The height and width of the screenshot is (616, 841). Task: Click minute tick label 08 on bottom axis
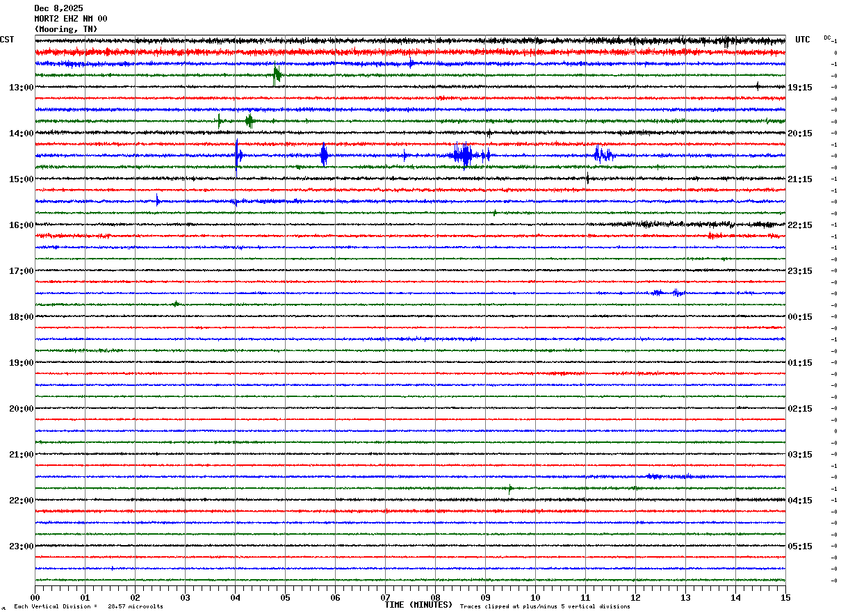pos(435,598)
